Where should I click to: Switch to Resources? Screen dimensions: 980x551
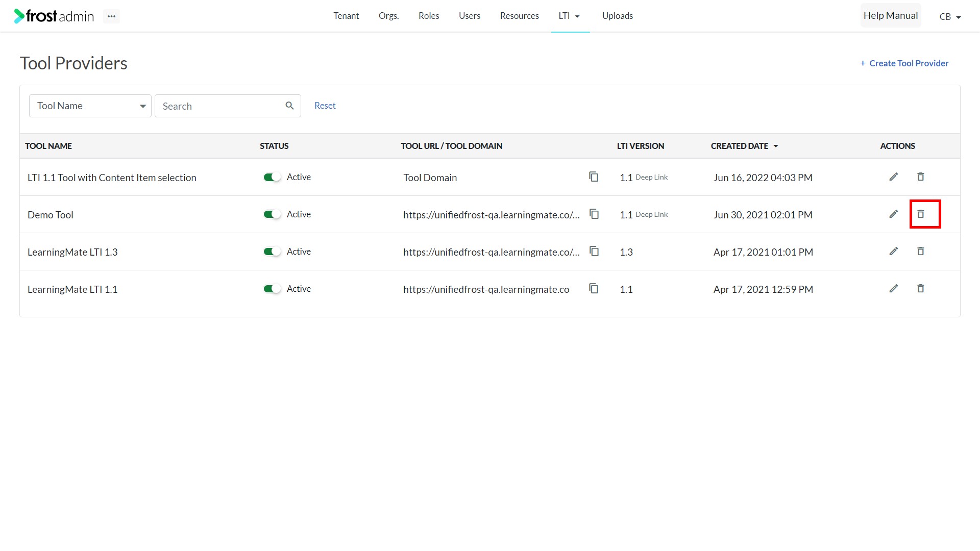[519, 16]
